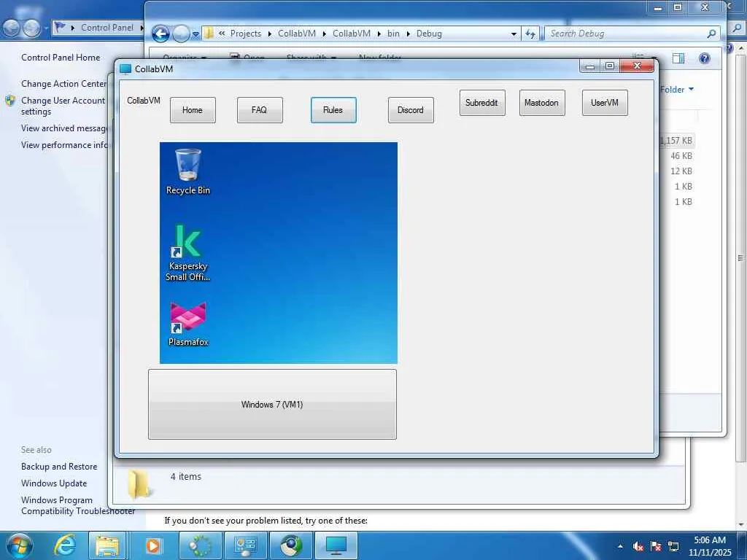Select the 46 KB file size cell
Screen dimensions: 747x560
(x=681, y=156)
